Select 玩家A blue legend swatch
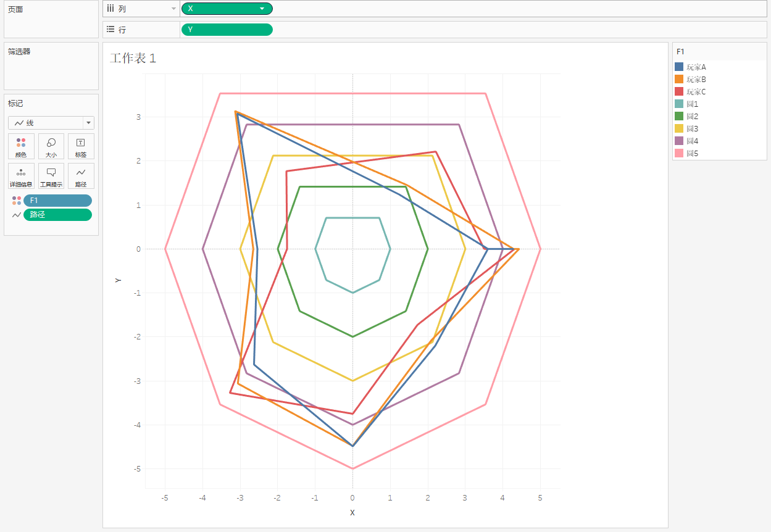The width and height of the screenshot is (771, 532). 679,67
